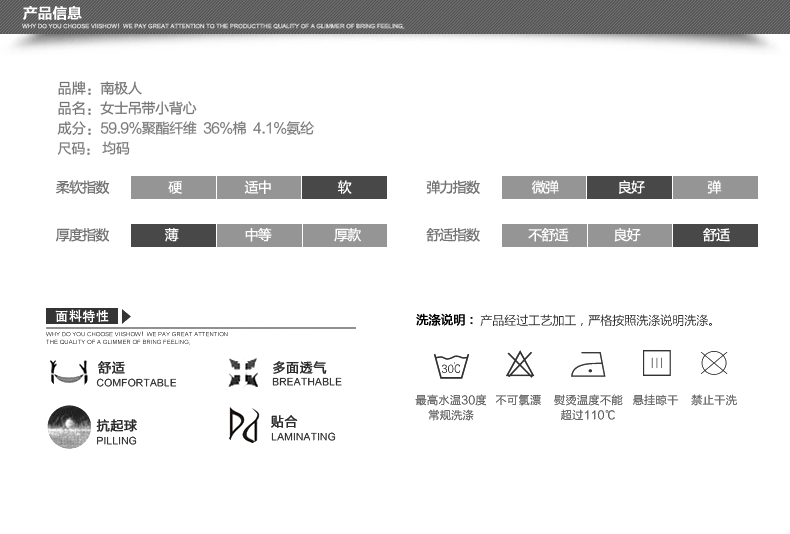The height and width of the screenshot is (534, 790).
Task: Select 软 in the softness index
Action: [344, 188]
